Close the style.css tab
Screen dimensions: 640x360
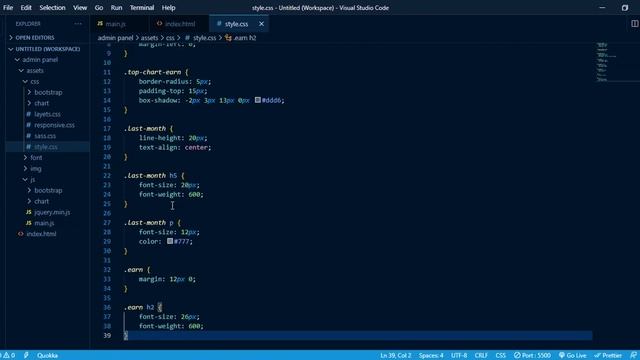coord(261,24)
